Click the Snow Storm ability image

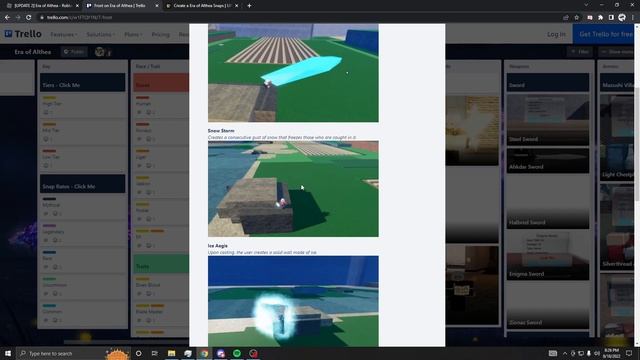[x=293, y=189]
